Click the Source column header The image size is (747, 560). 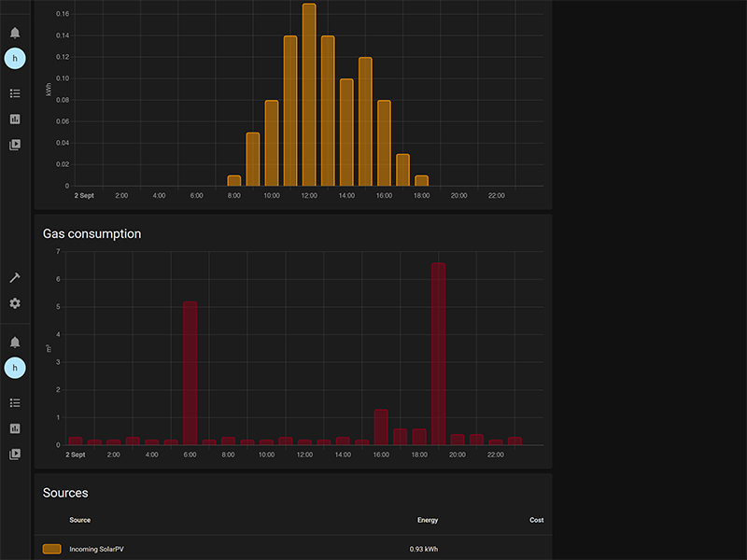click(79, 520)
